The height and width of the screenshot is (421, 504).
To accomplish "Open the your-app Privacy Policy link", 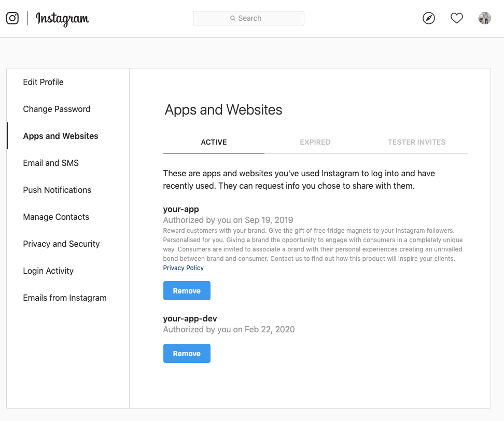I will [183, 268].
